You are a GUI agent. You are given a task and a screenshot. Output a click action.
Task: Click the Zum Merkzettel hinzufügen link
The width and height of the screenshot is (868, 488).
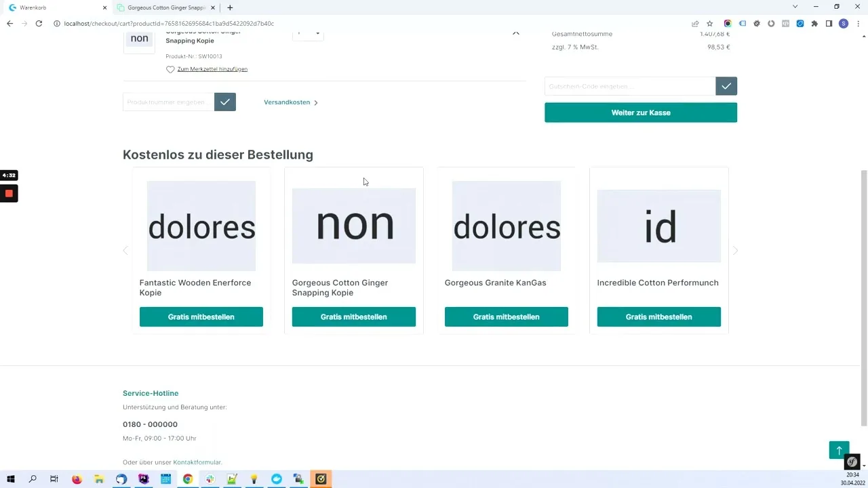[212, 69]
